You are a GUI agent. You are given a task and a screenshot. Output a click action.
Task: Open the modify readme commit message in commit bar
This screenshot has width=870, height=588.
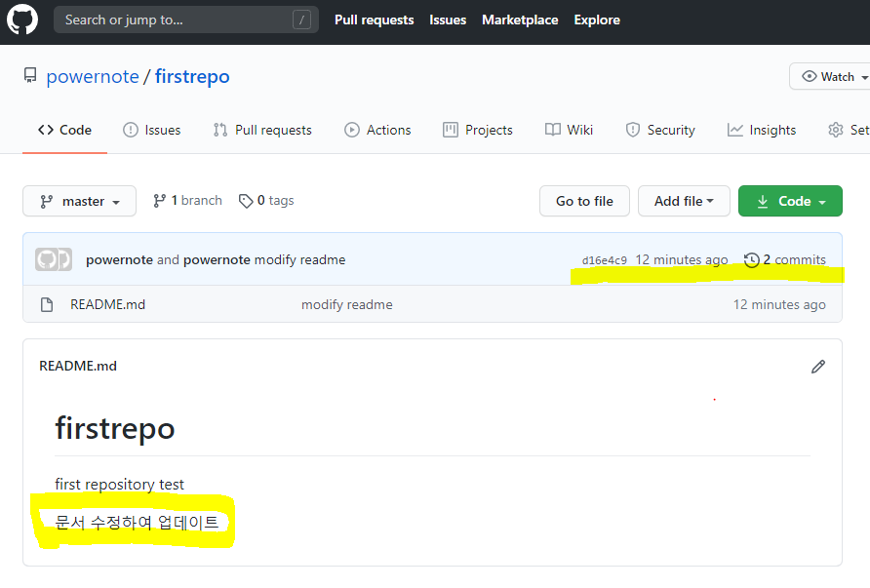pos(300,259)
